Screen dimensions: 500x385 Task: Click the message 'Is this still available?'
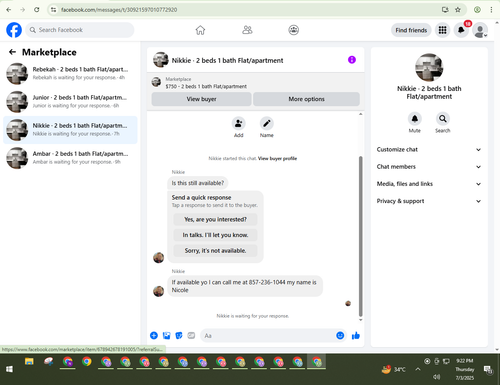pyautogui.click(x=198, y=183)
